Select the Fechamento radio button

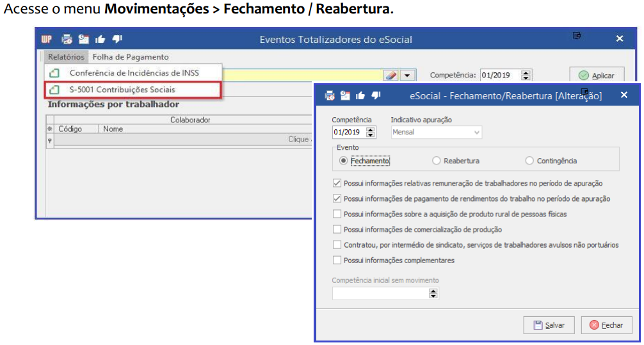tap(343, 161)
